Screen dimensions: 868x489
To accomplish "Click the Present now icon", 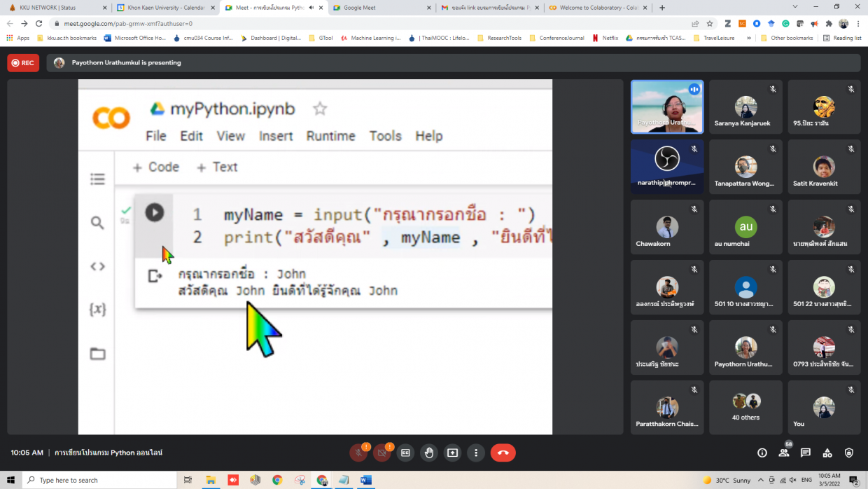I will pos(452,453).
